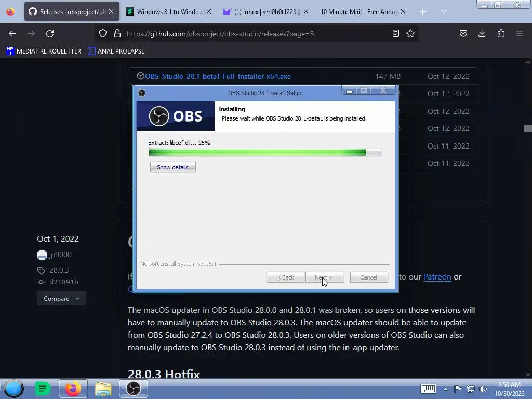Click the padlock site info icon
This screenshot has width=532, height=399.
[117, 34]
